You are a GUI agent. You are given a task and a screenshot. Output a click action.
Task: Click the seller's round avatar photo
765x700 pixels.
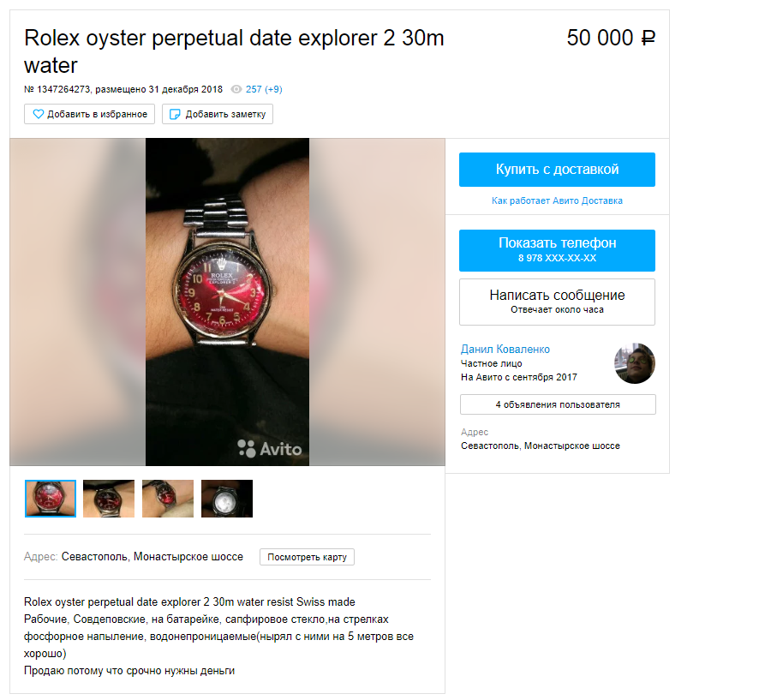pos(634,363)
